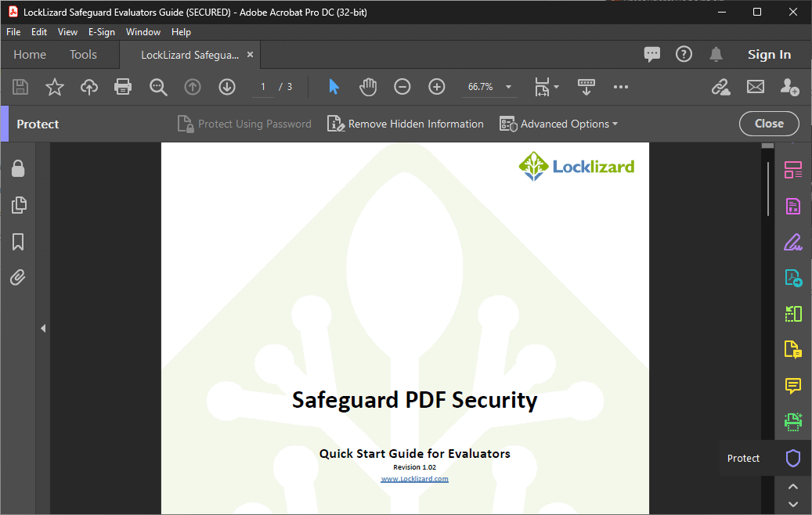The width and height of the screenshot is (812, 515).
Task: Open the Create PDF tool icon
Action: (793, 278)
